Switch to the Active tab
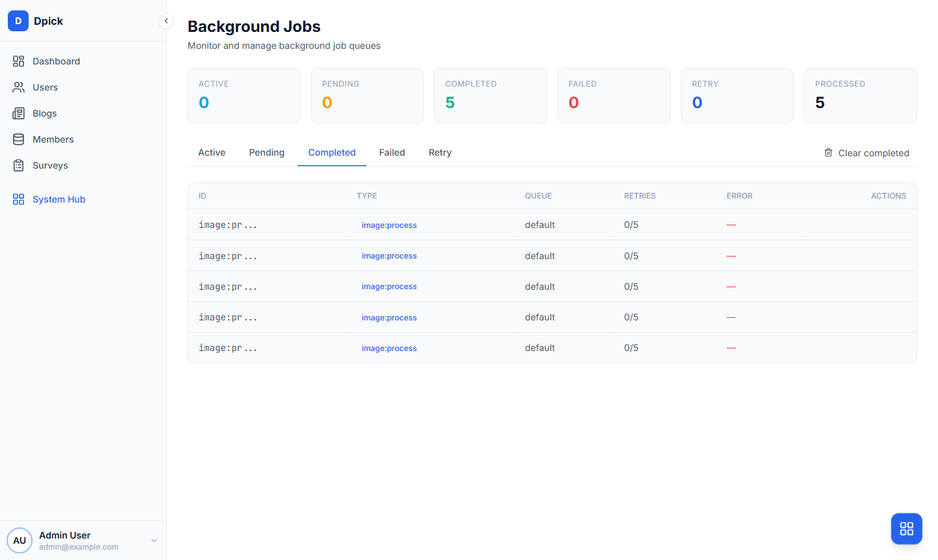The height and width of the screenshot is (560, 938). (x=212, y=152)
